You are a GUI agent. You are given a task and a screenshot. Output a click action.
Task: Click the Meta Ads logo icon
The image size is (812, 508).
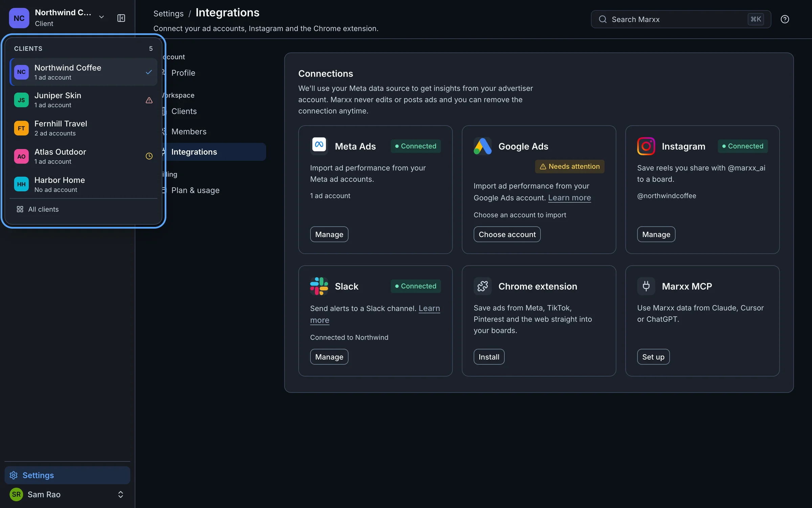319,146
